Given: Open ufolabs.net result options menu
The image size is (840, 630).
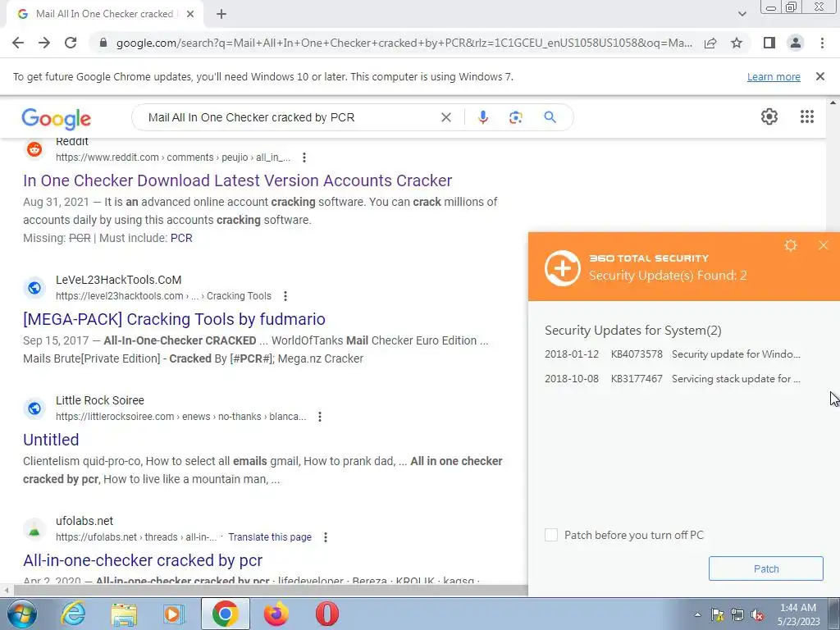Looking at the screenshot, I should (326, 537).
